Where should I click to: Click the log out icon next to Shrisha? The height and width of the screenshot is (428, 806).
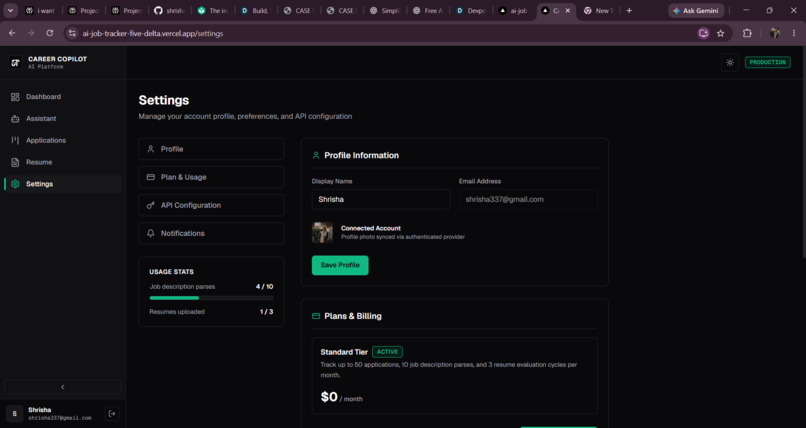click(112, 414)
